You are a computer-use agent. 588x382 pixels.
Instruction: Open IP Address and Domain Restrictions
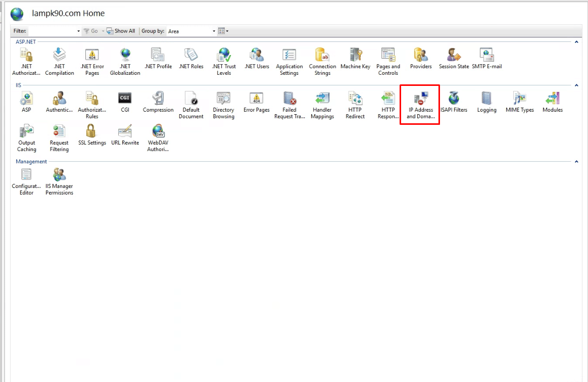[x=419, y=105]
